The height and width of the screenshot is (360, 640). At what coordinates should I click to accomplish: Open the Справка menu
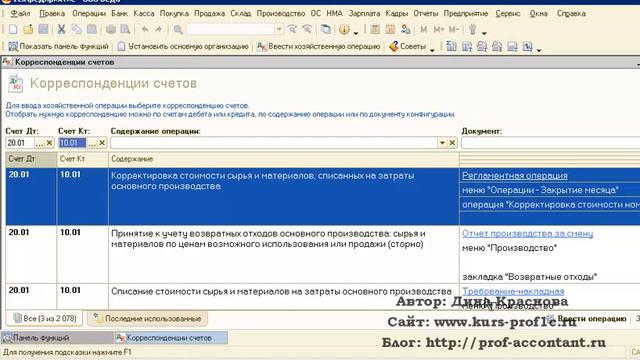[571, 13]
